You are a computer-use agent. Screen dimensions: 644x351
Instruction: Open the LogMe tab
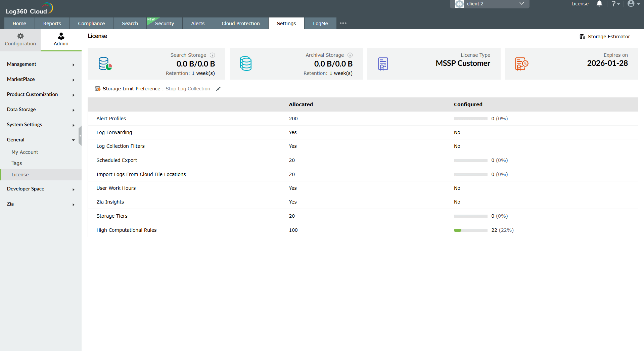[320, 24]
